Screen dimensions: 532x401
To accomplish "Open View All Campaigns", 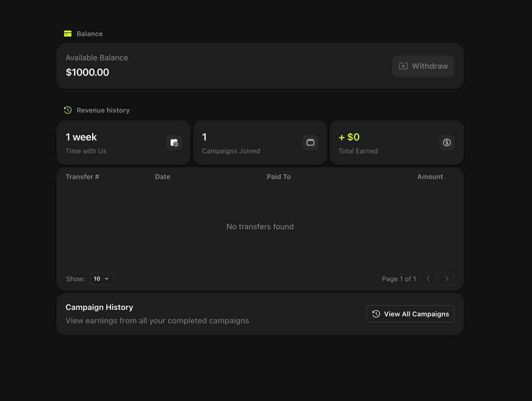I will pos(410,314).
